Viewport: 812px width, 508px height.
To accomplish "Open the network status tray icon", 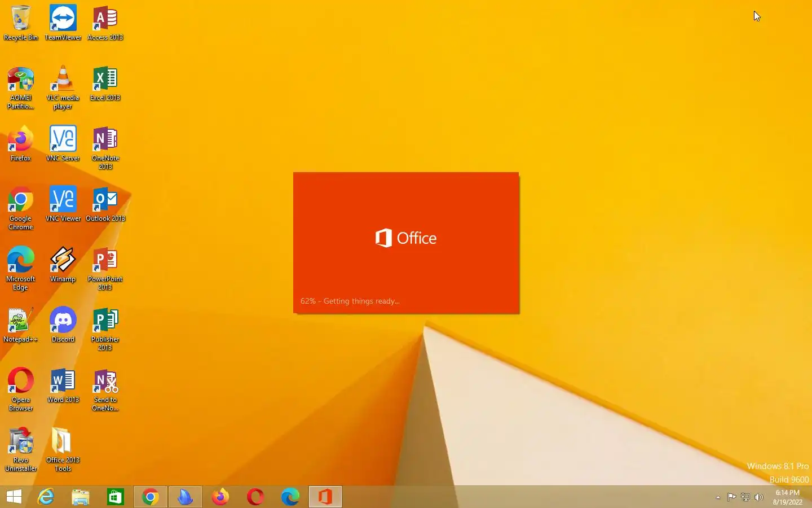I will click(x=745, y=497).
